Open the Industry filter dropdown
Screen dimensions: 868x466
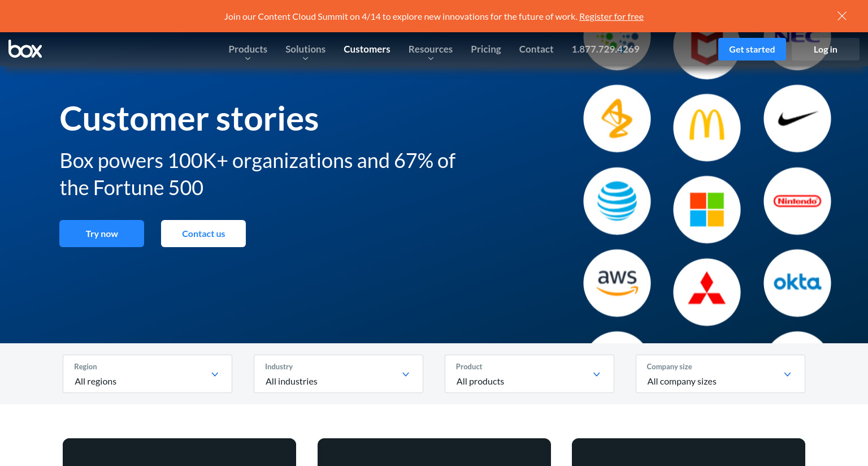(x=338, y=374)
